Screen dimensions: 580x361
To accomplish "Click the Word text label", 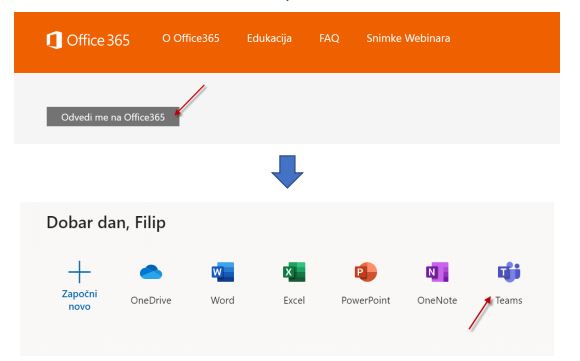I will click(222, 300).
